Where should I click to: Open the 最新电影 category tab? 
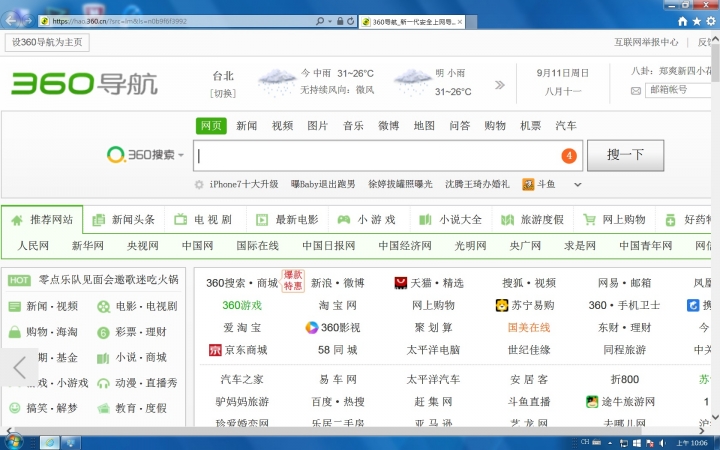tap(287, 220)
